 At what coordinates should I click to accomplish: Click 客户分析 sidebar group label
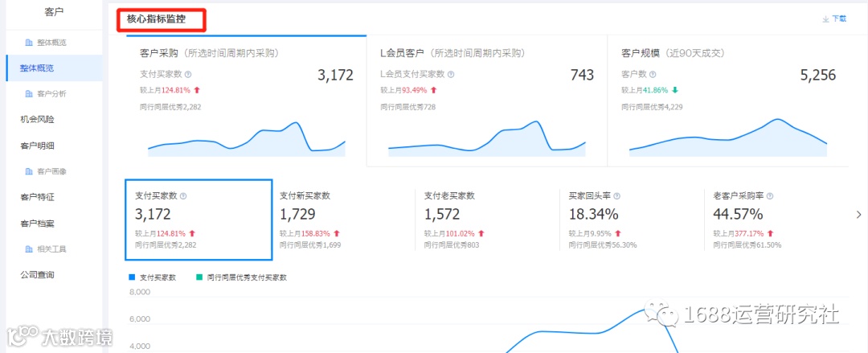[51, 93]
